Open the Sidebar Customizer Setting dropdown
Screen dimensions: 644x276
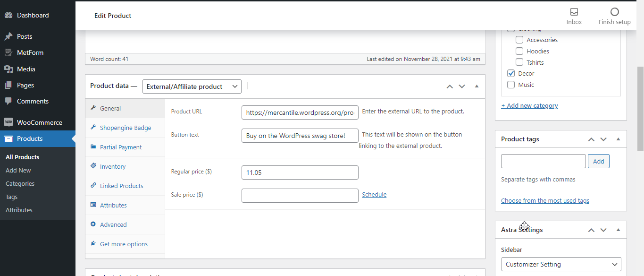click(561, 264)
